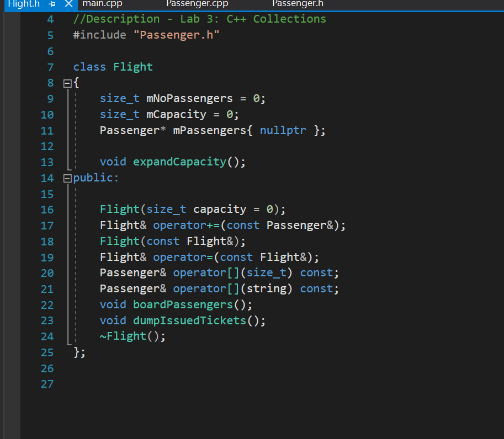Viewport: 504px width, 439px height.
Task: Click the #include directive on line 5
Action: (100, 35)
